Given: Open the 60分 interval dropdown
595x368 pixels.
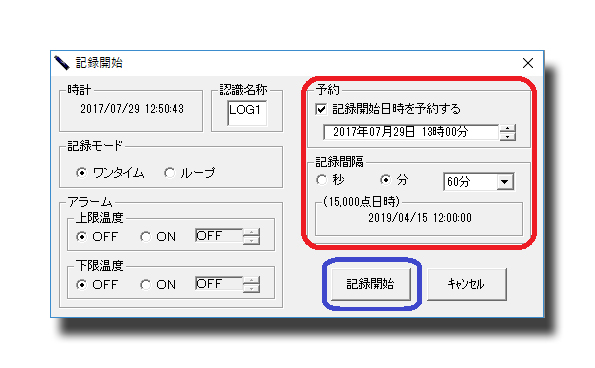Looking at the screenshot, I should [x=505, y=182].
